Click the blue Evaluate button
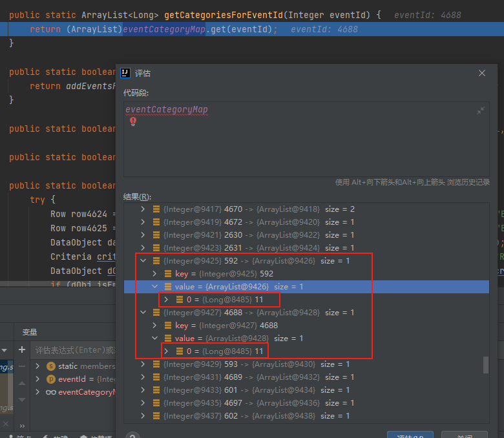Screen dimensions: 504x438 pos(410,435)
